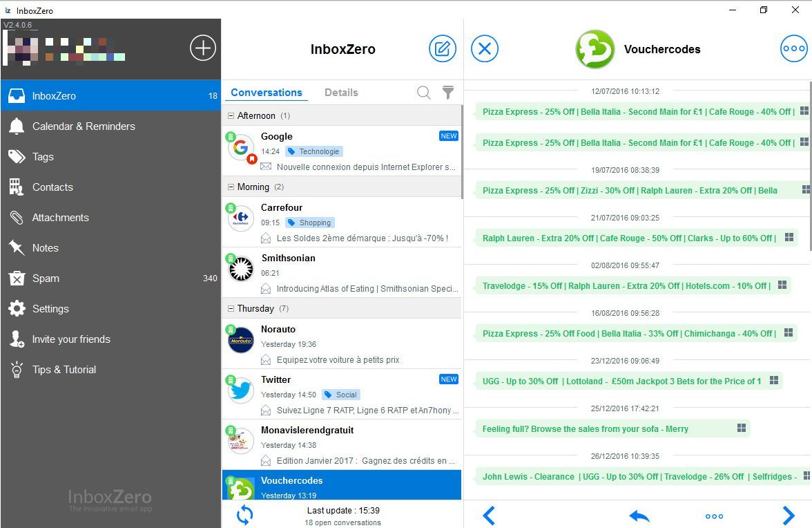Click the Smithsonian avatar logo
This screenshot has height=528, width=812.
tap(241, 268)
